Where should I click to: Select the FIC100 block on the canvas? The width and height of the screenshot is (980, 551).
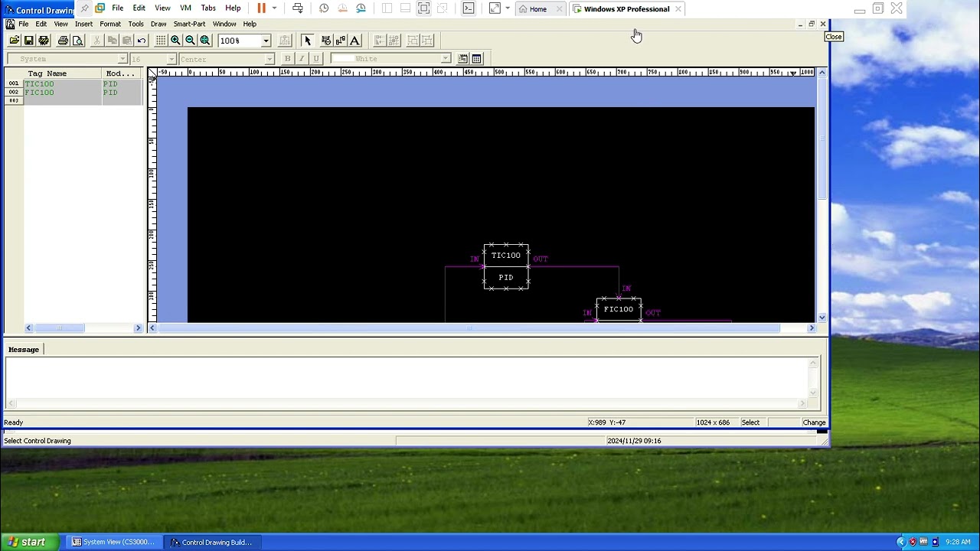[x=619, y=309]
